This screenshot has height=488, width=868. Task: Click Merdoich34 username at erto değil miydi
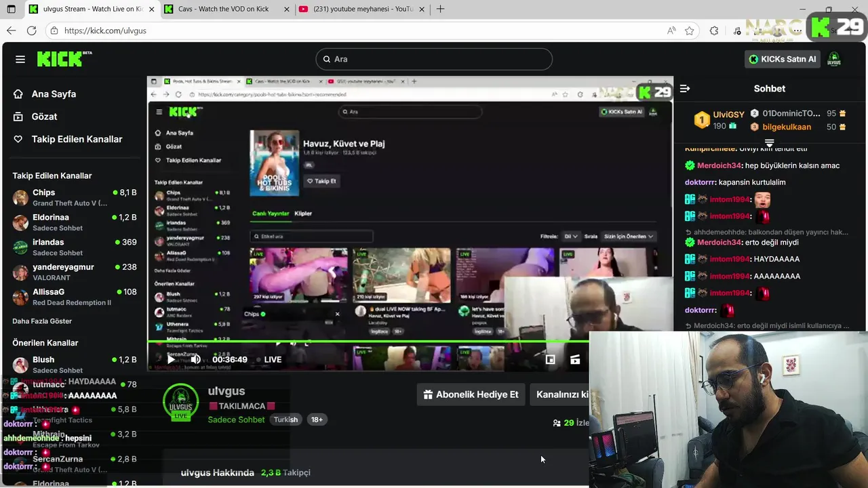(719, 242)
